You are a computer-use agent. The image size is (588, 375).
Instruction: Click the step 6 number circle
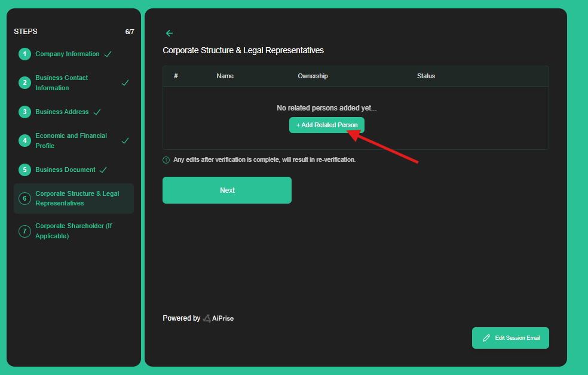tap(24, 199)
